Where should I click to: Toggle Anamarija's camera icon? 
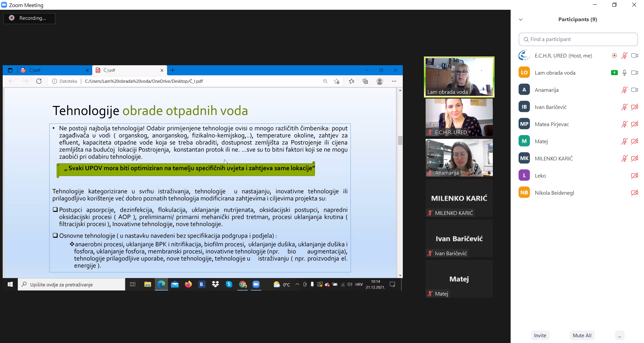pos(634,90)
